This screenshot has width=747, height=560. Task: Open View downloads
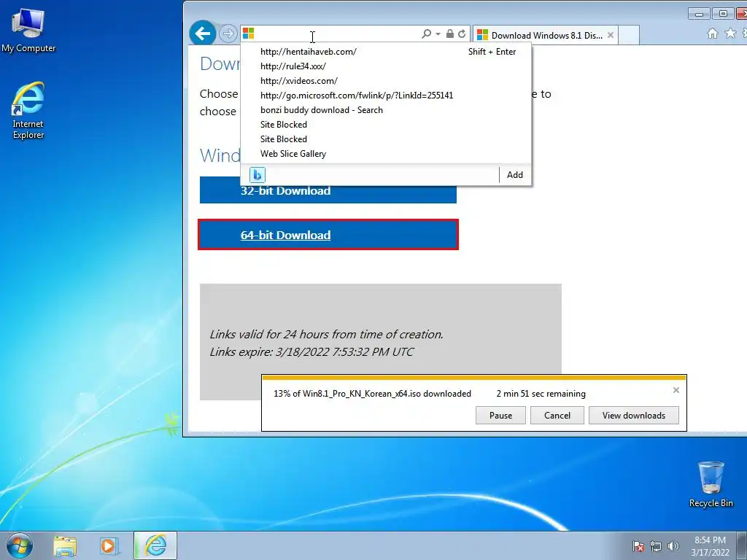click(x=634, y=415)
